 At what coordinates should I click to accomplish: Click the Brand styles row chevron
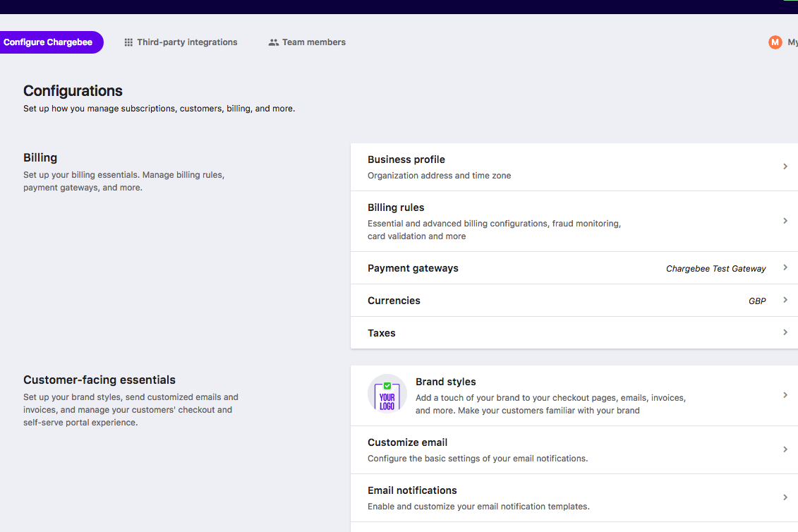pyautogui.click(x=785, y=395)
